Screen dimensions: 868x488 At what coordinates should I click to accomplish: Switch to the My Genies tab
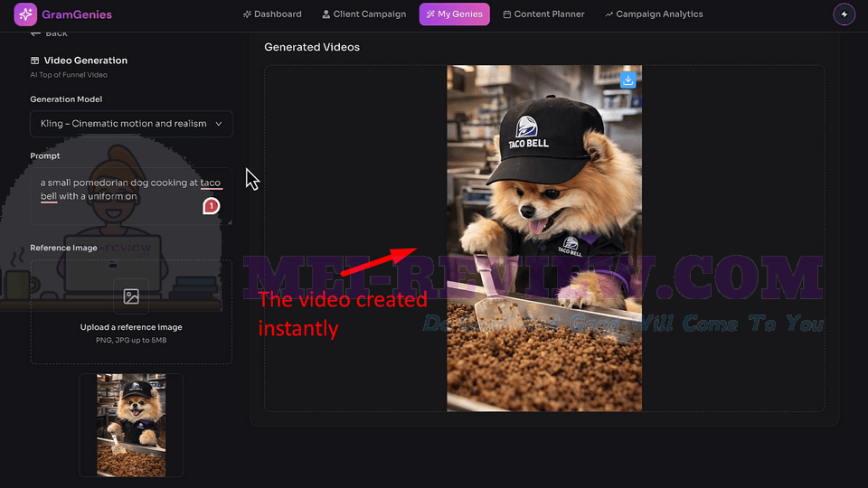click(454, 14)
